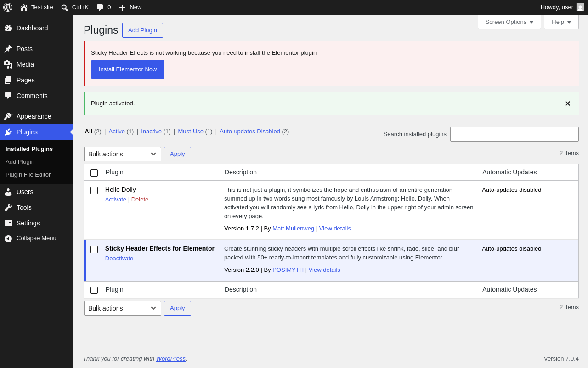Open the WordPress link in the footer
588x368 pixels.
[x=171, y=359]
